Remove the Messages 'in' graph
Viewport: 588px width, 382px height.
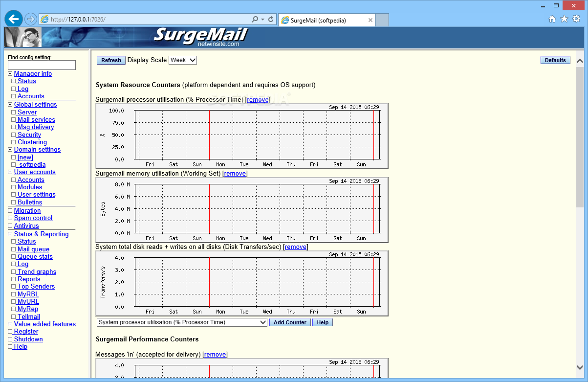point(215,355)
